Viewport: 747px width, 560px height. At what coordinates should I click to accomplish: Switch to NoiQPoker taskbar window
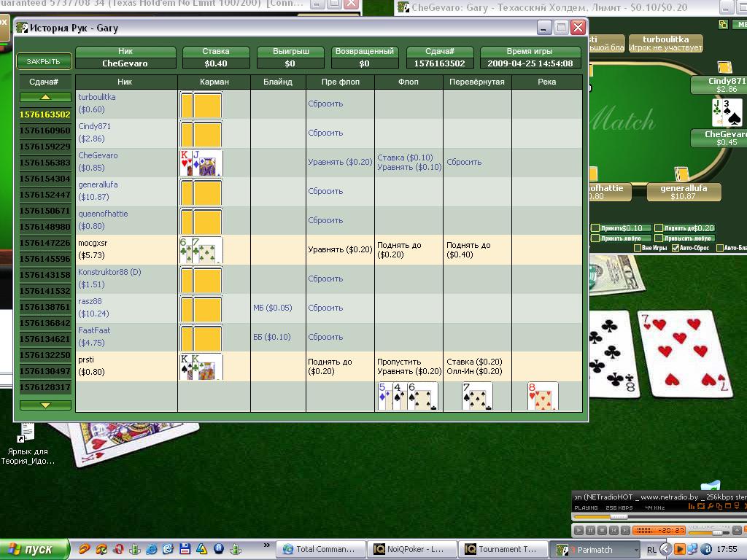tap(412, 549)
